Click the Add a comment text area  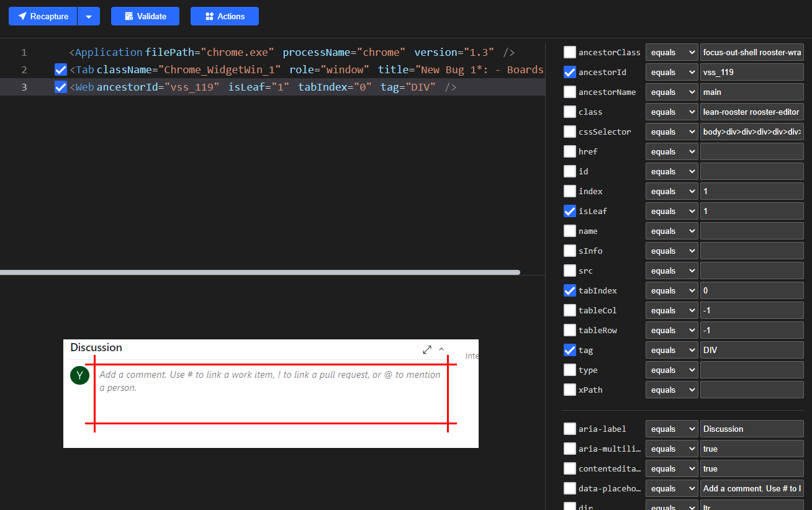[271, 394]
